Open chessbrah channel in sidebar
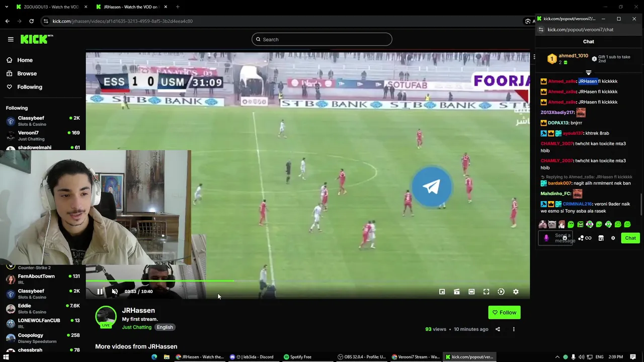The image size is (644, 362). 43,350
